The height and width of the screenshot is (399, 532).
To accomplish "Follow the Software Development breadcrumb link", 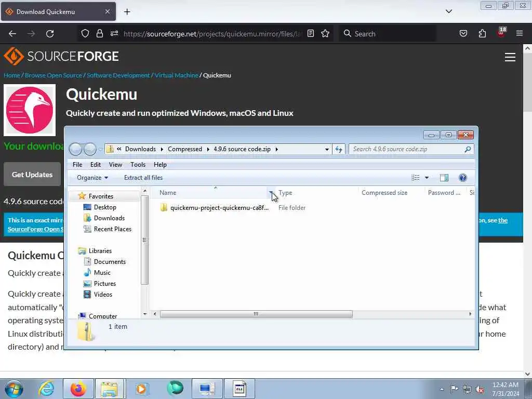I will 118,75.
